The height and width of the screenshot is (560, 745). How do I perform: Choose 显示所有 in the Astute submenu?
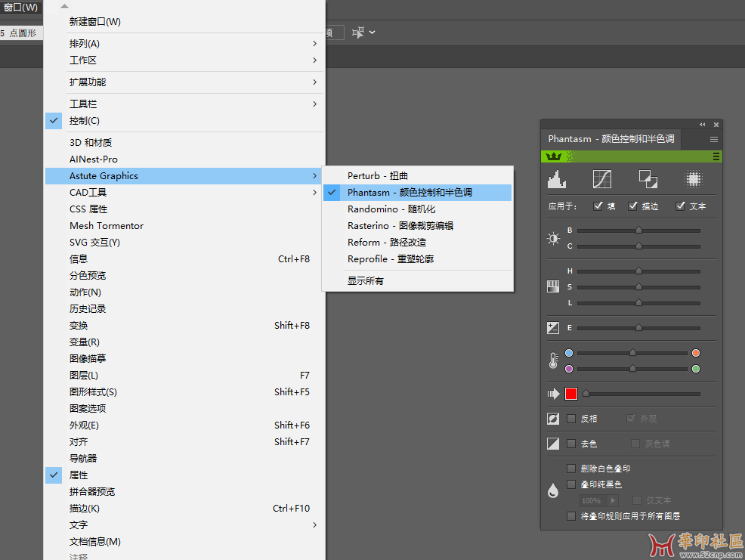click(x=417, y=281)
